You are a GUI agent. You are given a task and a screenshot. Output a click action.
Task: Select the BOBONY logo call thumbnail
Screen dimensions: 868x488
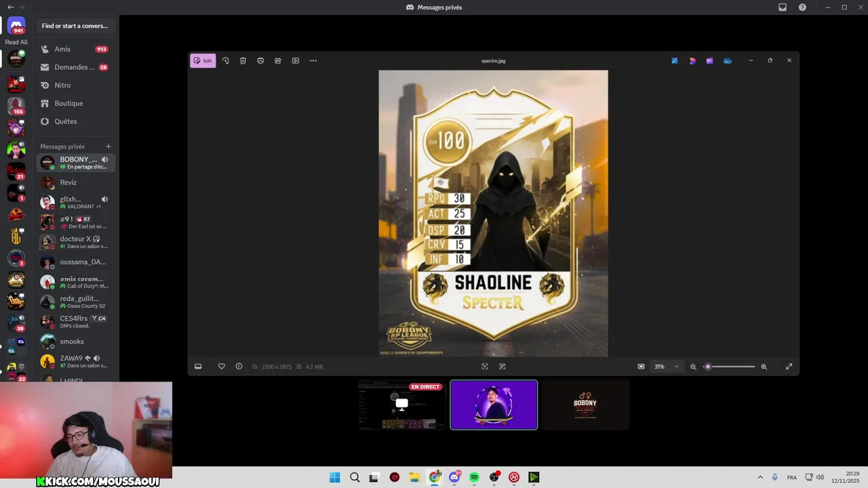click(x=586, y=405)
